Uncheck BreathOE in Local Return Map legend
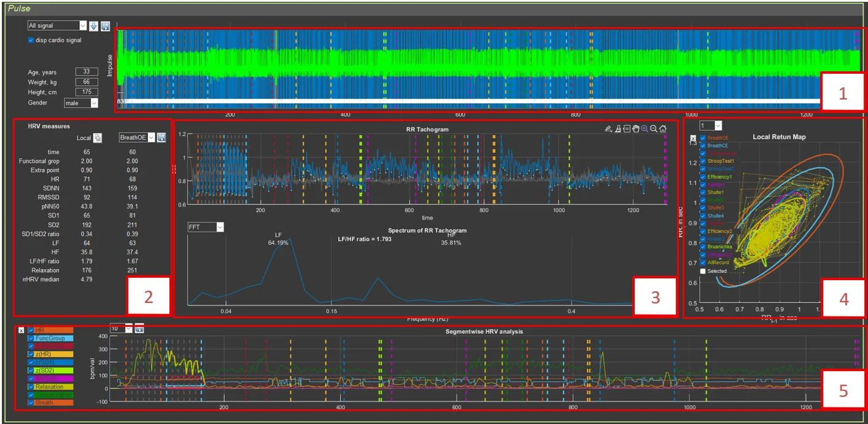The width and height of the screenshot is (868, 424). click(703, 138)
